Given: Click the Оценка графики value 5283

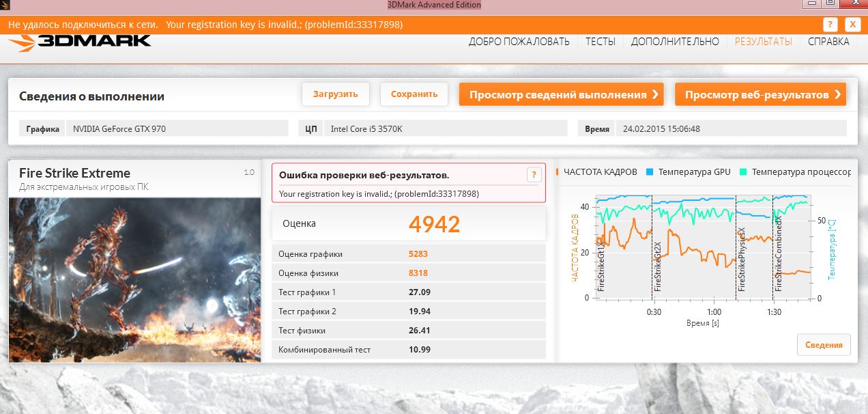Looking at the screenshot, I should 418,254.
